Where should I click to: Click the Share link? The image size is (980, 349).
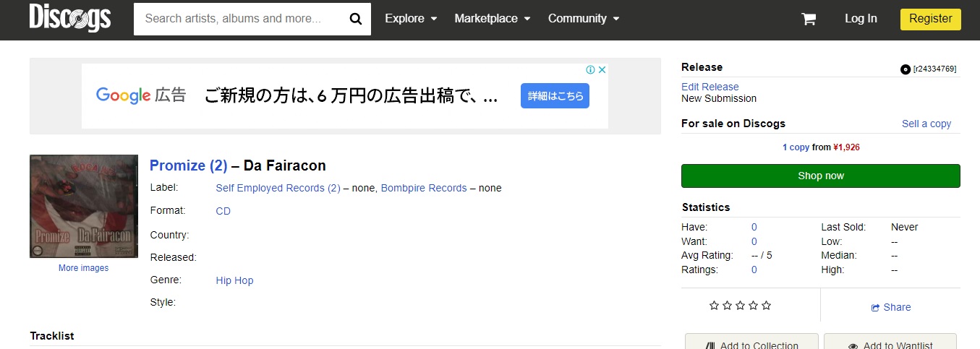pyautogui.click(x=891, y=307)
